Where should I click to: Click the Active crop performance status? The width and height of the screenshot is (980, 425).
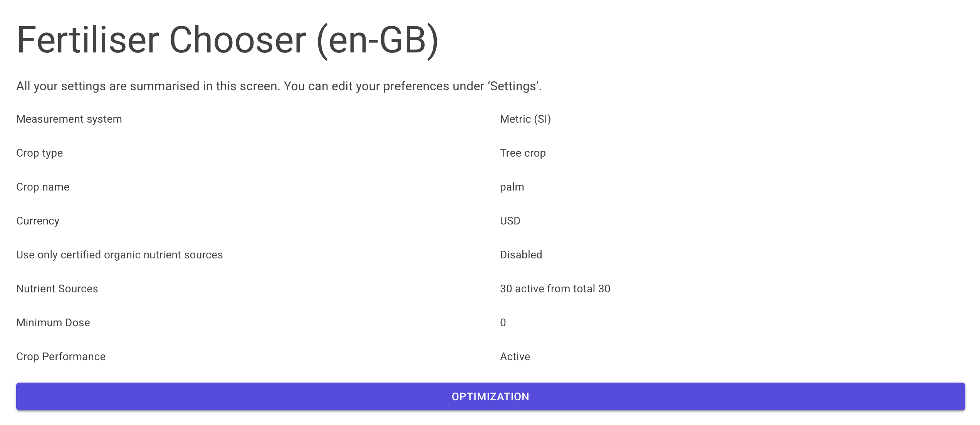pos(515,357)
